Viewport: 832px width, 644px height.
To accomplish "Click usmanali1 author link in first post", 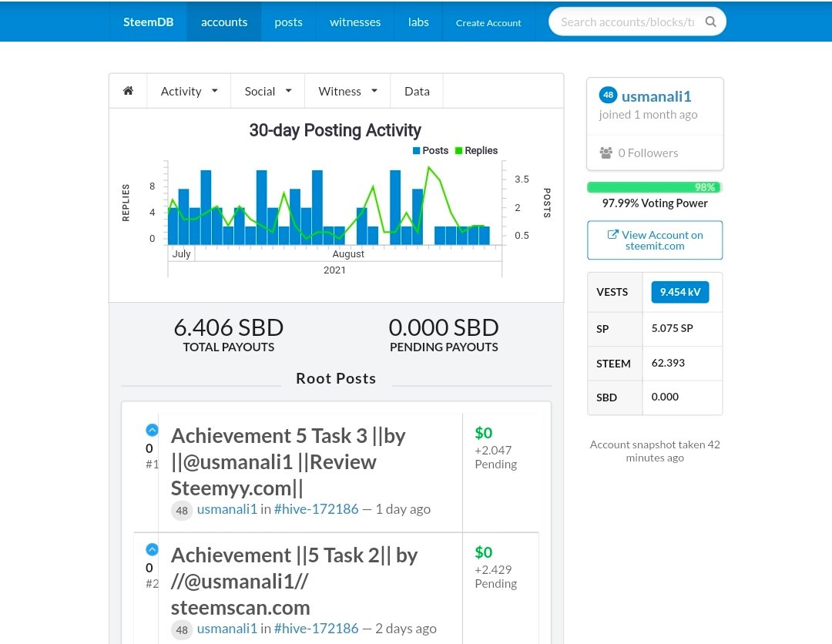I will point(226,509).
